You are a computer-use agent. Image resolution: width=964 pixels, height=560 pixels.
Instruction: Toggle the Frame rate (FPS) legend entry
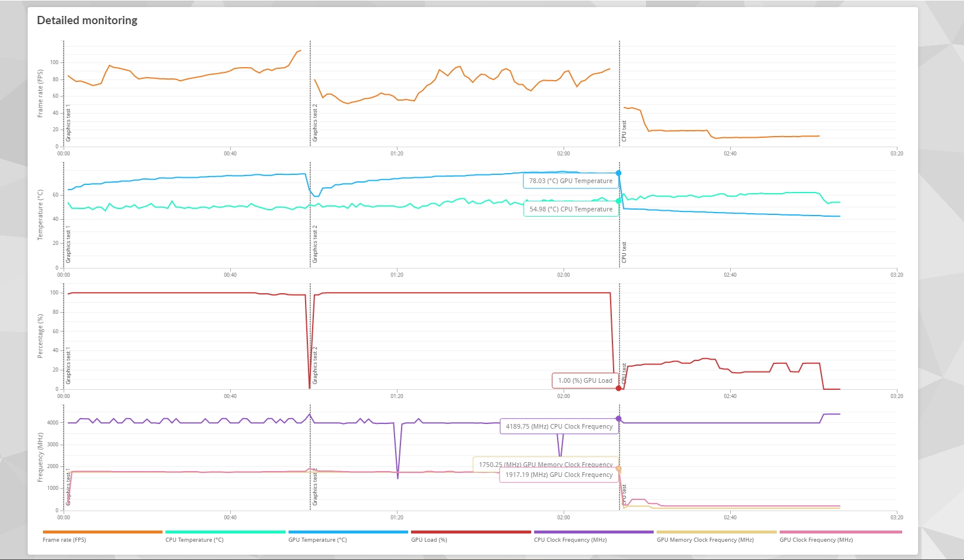[64, 539]
